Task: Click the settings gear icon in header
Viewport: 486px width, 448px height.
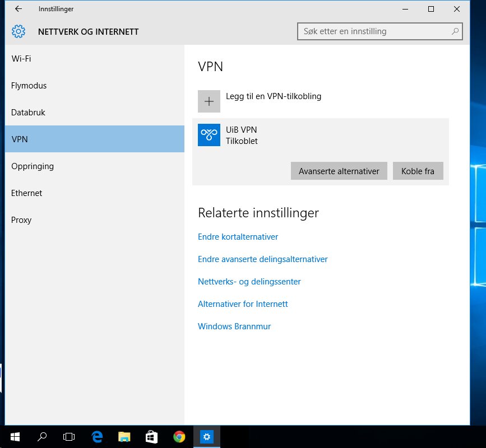Action: pyautogui.click(x=18, y=31)
